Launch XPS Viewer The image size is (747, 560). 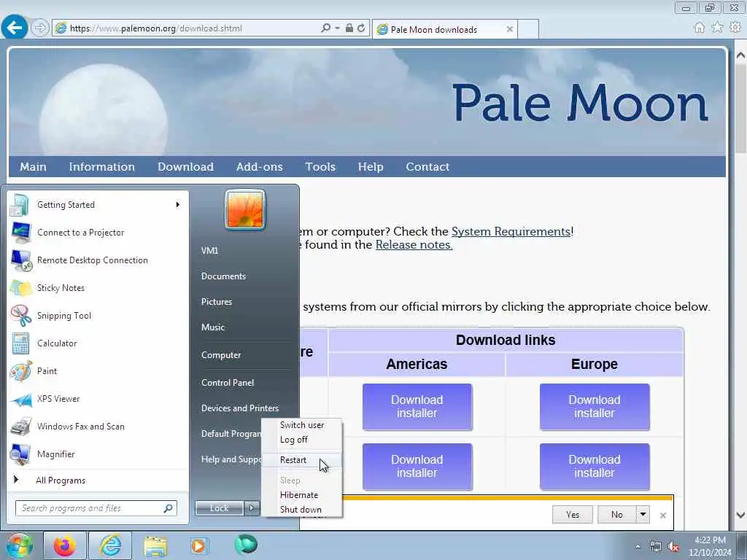point(98,399)
